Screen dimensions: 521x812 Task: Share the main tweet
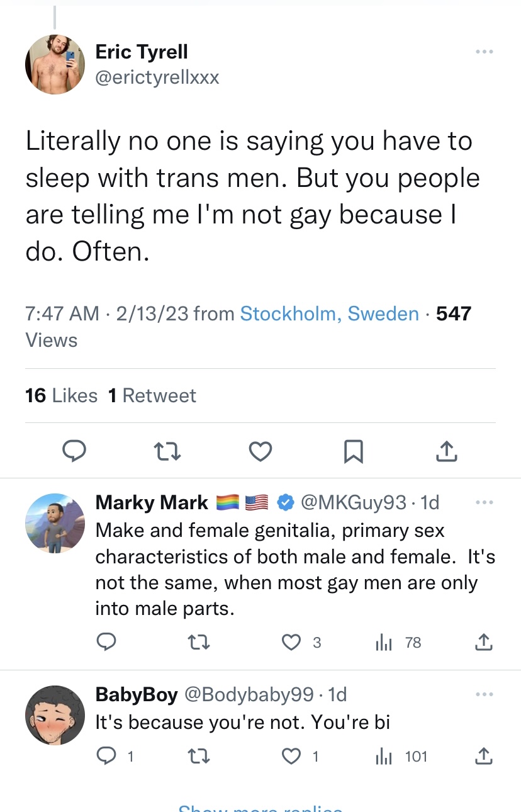point(446,451)
